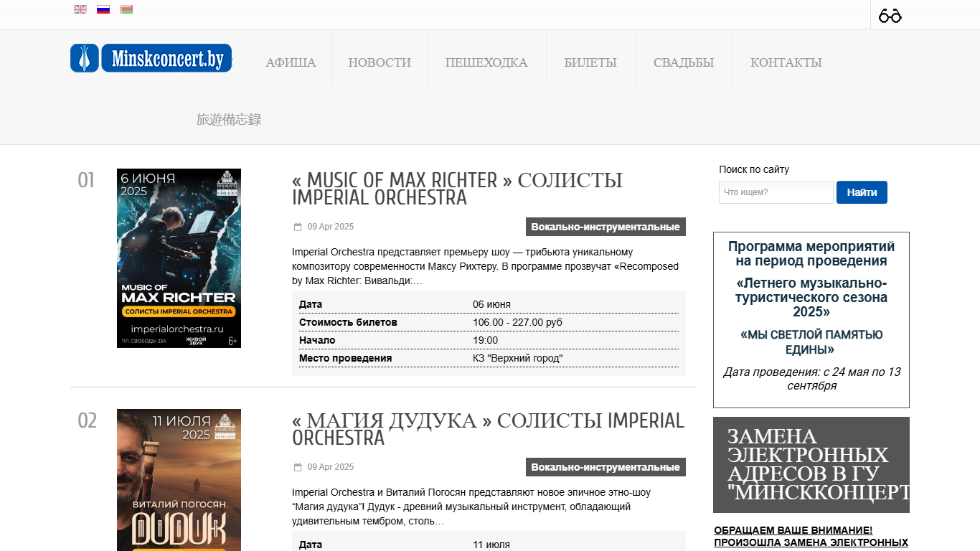The height and width of the screenshot is (551, 980).
Task: Open «Music of Max Richter» event title
Action: 457,189
